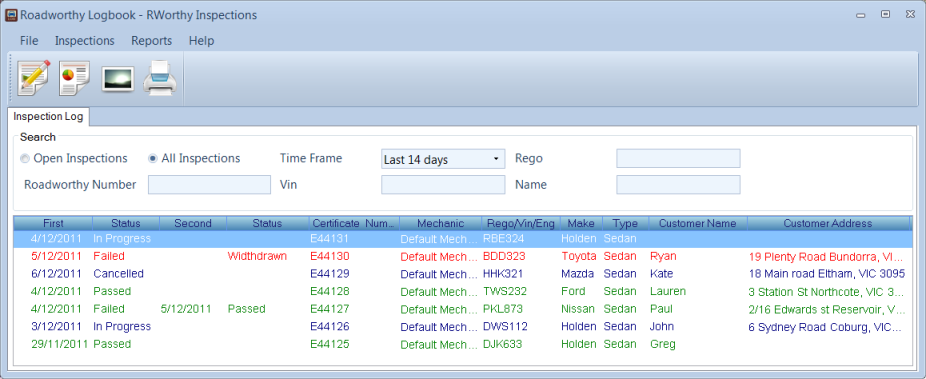Click the Widthdrawn status cell
Image resolution: width=926 pixels, height=379 pixels.
coord(257,256)
